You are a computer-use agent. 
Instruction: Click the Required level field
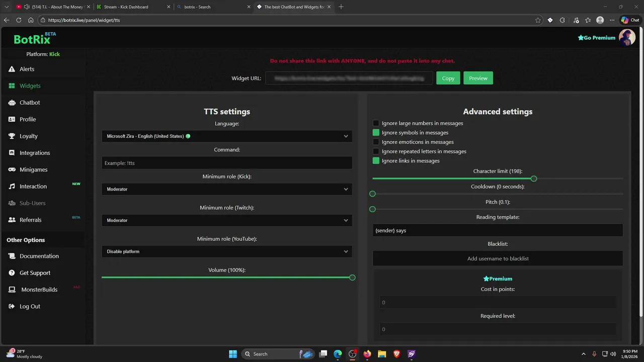tap(498, 329)
